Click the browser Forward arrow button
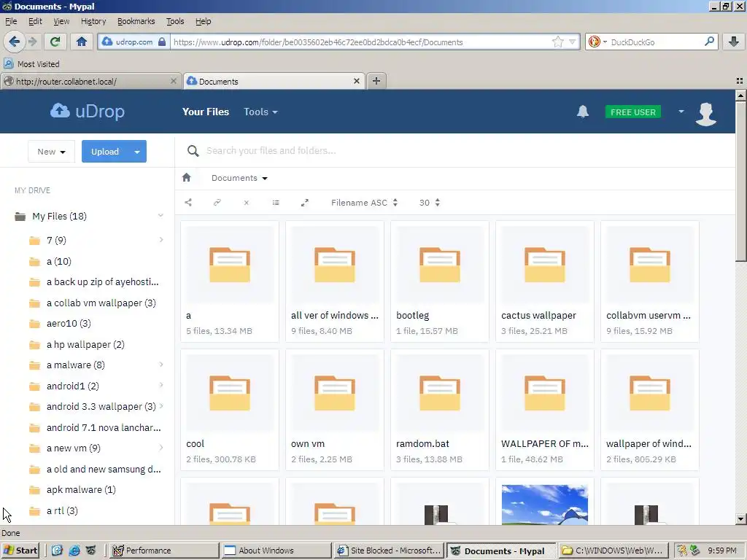The width and height of the screenshot is (747, 560). coord(32,42)
